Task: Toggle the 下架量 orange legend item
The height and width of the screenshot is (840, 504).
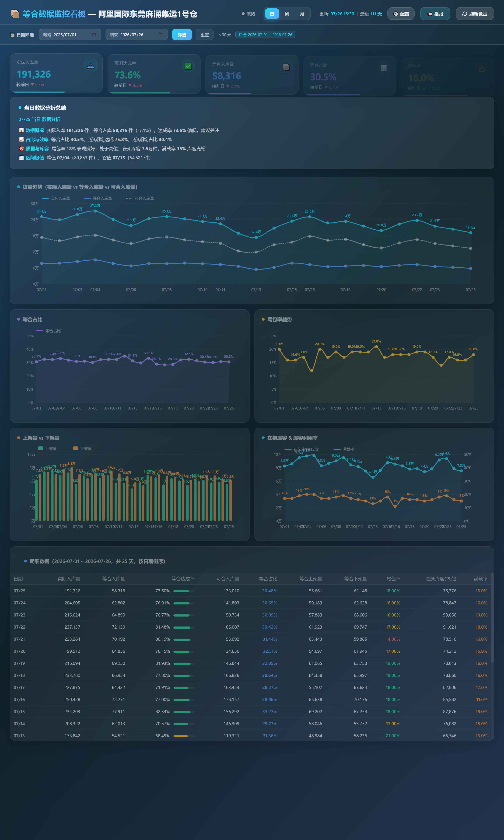Action: coord(83,449)
